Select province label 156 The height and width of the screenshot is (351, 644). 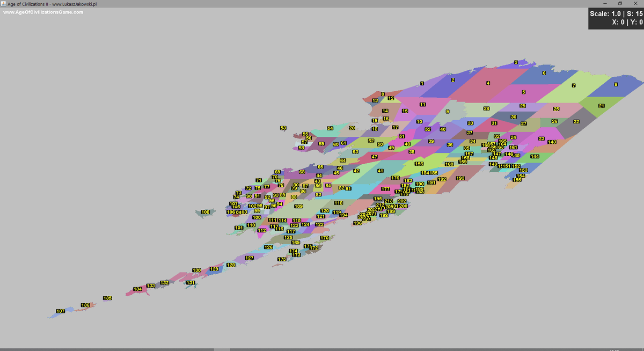(x=419, y=164)
